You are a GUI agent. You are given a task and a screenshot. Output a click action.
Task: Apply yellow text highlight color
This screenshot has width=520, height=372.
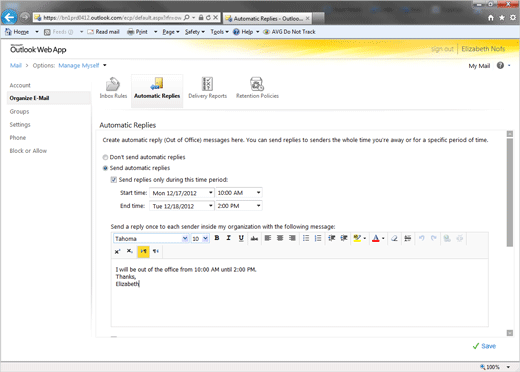[357, 238]
